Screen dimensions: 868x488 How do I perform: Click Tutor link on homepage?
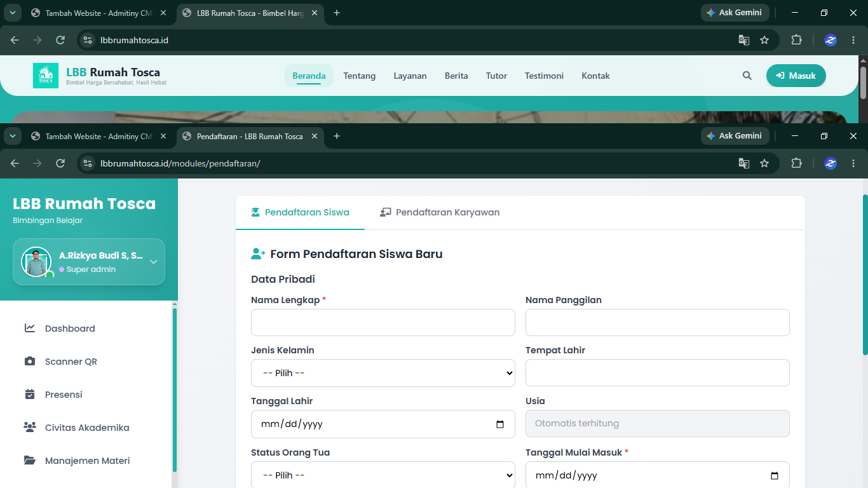(496, 76)
